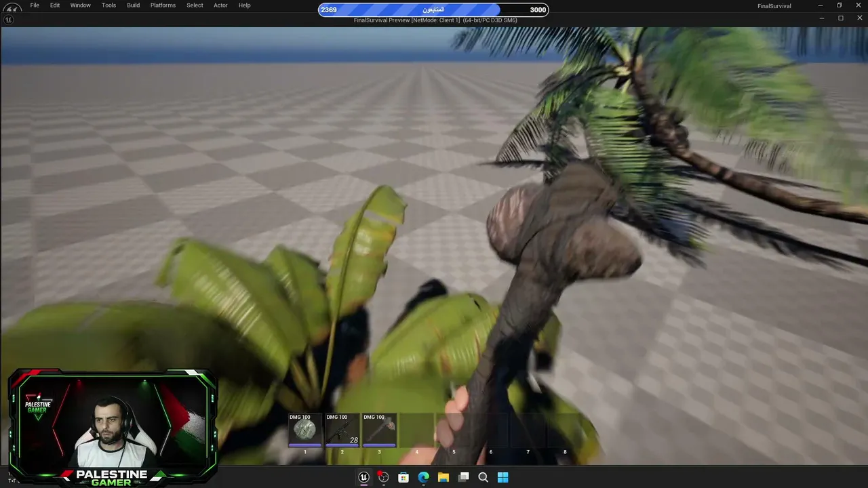
Task: Open File Explorer from the taskbar
Action: point(443,477)
